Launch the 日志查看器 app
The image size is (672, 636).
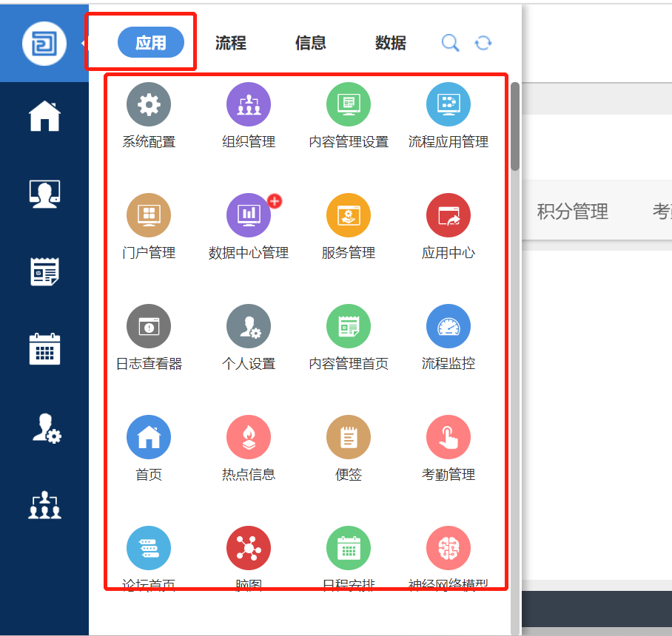tap(149, 326)
